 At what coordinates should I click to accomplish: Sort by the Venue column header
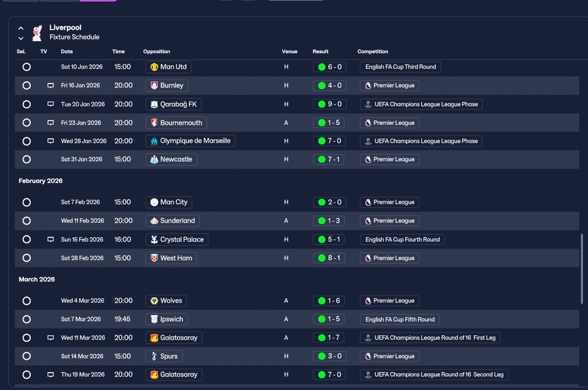(290, 51)
